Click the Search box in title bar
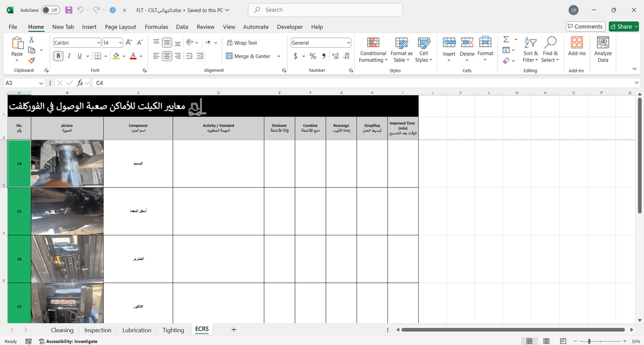 (325, 10)
